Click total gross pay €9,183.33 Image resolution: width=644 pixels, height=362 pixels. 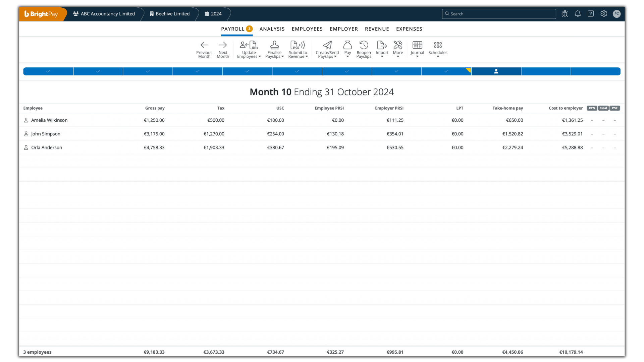[154, 352]
